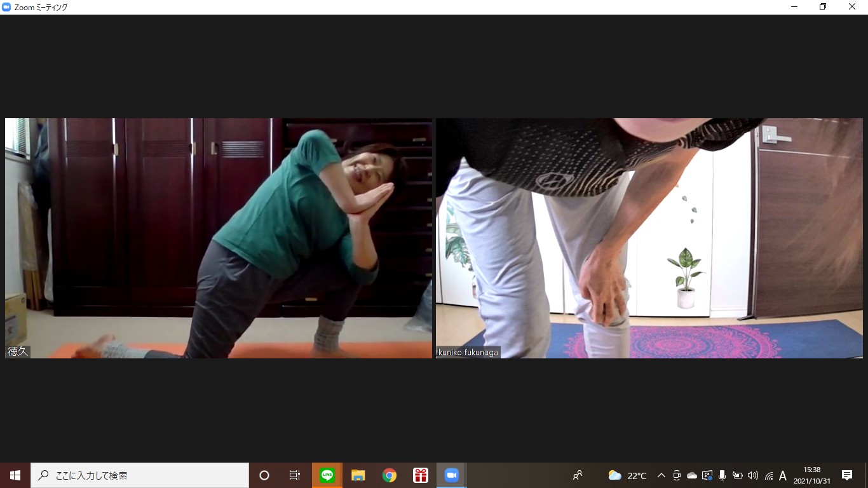
Task: Click the screen sync tray icon with blue dot
Action: (x=707, y=475)
